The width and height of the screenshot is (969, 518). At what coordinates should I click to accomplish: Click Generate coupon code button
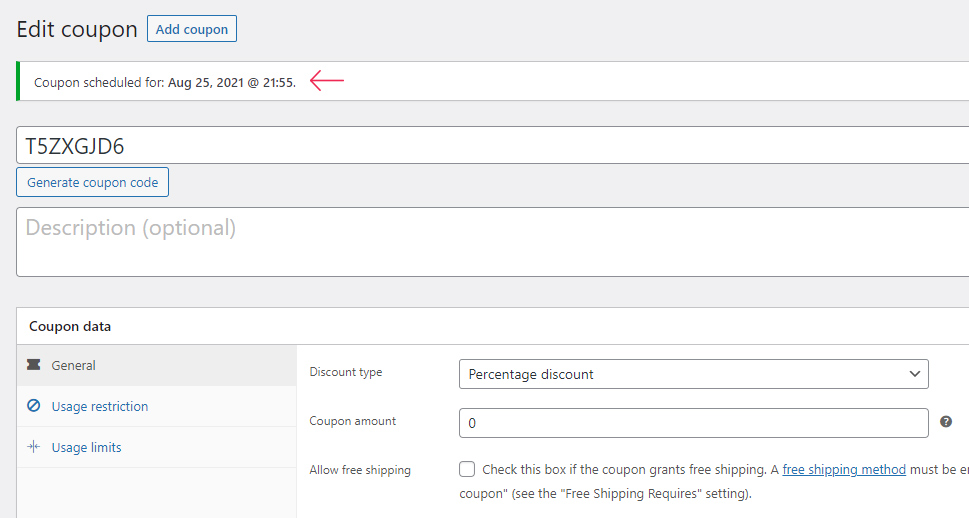point(93,183)
